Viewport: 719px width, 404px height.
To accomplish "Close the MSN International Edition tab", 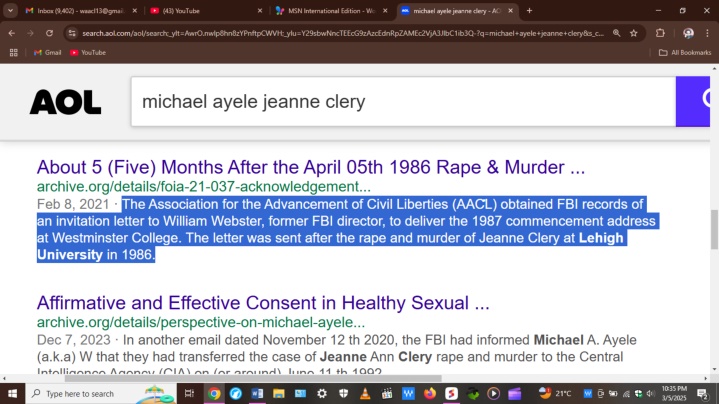I will click(x=385, y=11).
